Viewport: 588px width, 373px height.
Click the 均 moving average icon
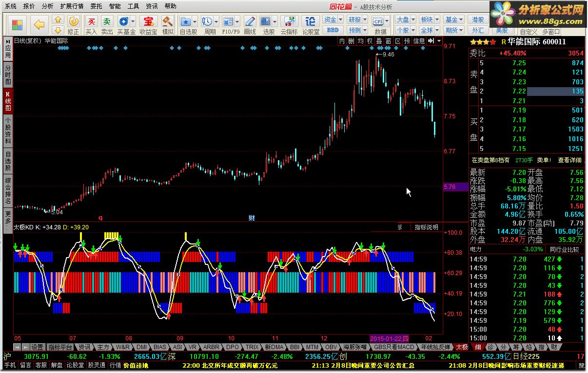point(360,41)
